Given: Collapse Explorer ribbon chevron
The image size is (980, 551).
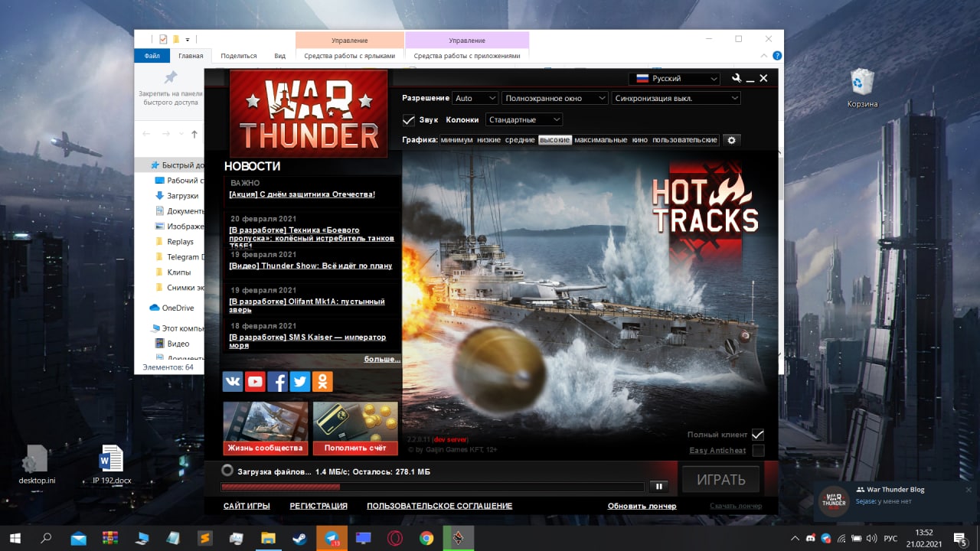Looking at the screenshot, I should tap(763, 56).
